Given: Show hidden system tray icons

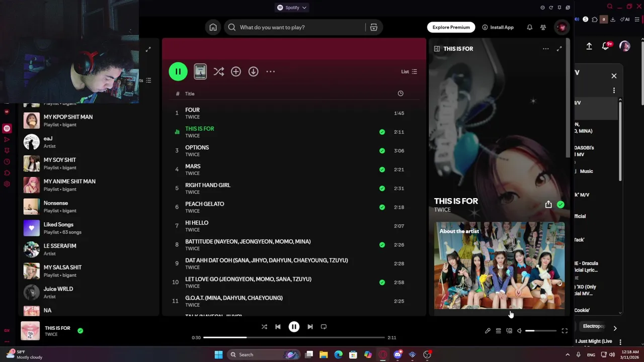Looking at the screenshot, I should pos(568,354).
